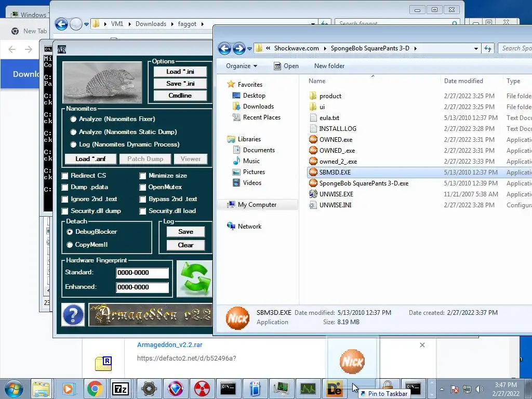
Task: Click the Standard fingerprint input field
Action: point(142,272)
